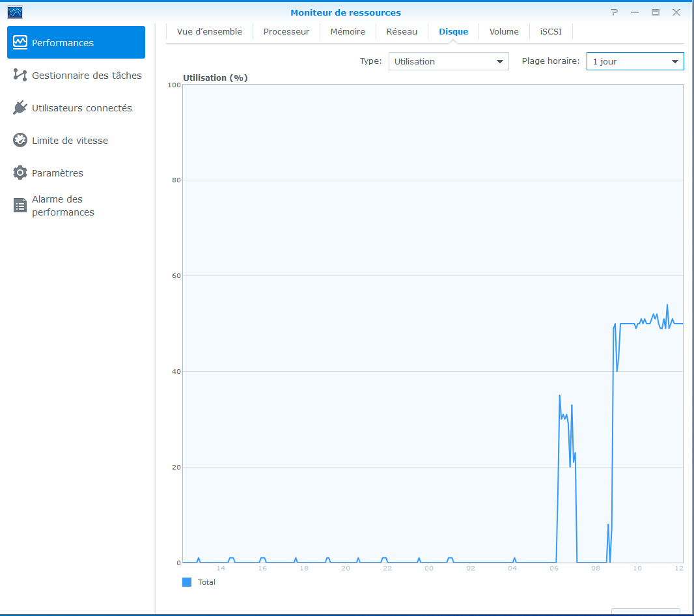Open the help question mark icon
The width and height of the screenshot is (694, 616).
[614, 12]
